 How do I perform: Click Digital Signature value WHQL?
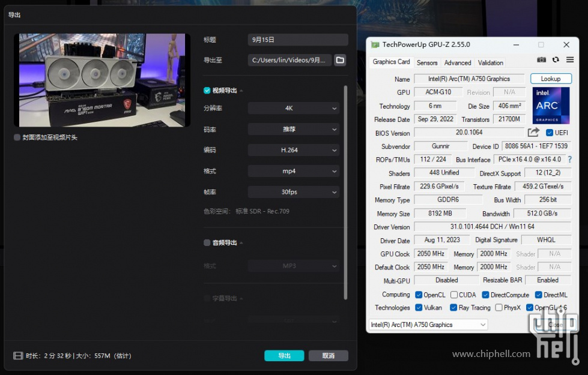click(546, 240)
